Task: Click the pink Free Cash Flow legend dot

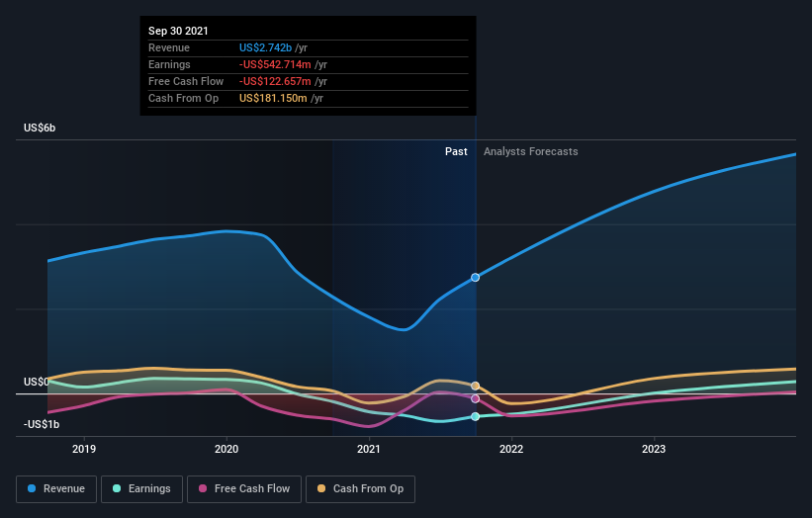Action: pos(203,488)
